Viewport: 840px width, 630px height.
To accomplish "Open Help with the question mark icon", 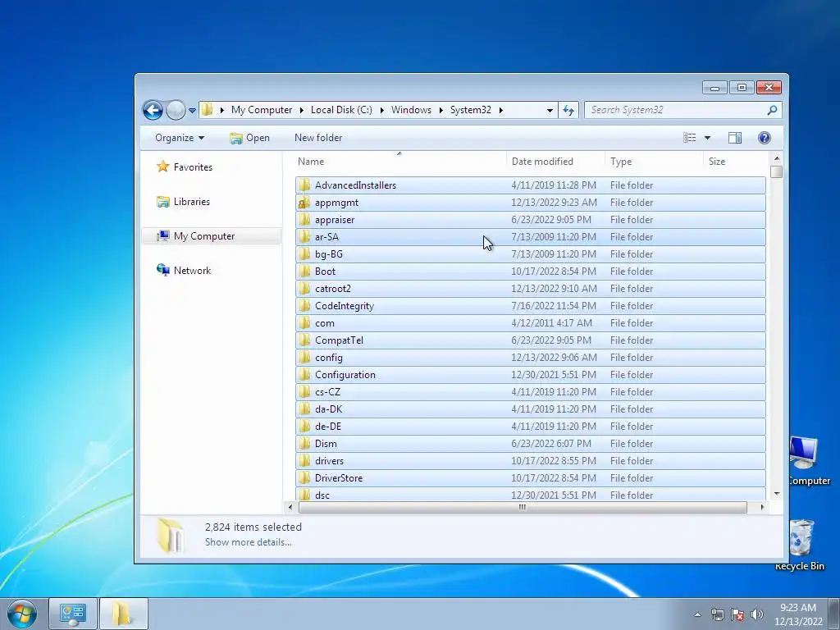I will pos(765,138).
